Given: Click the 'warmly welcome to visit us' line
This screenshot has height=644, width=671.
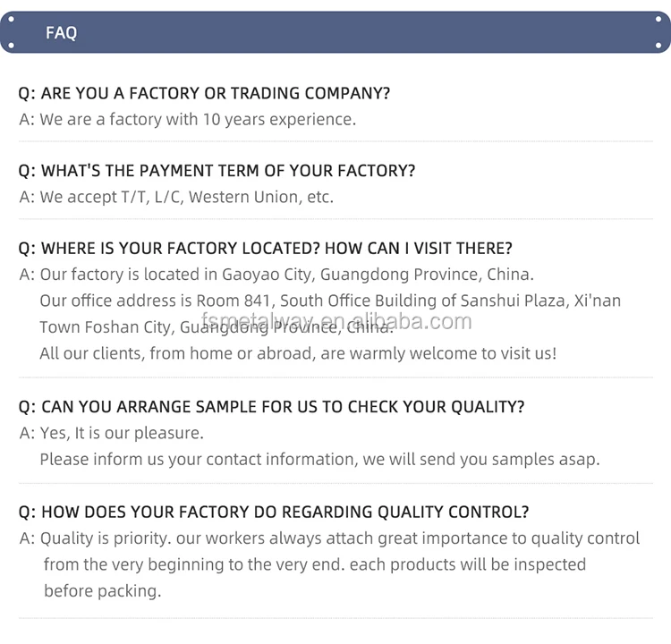Looking at the screenshot, I should [x=297, y=353].
